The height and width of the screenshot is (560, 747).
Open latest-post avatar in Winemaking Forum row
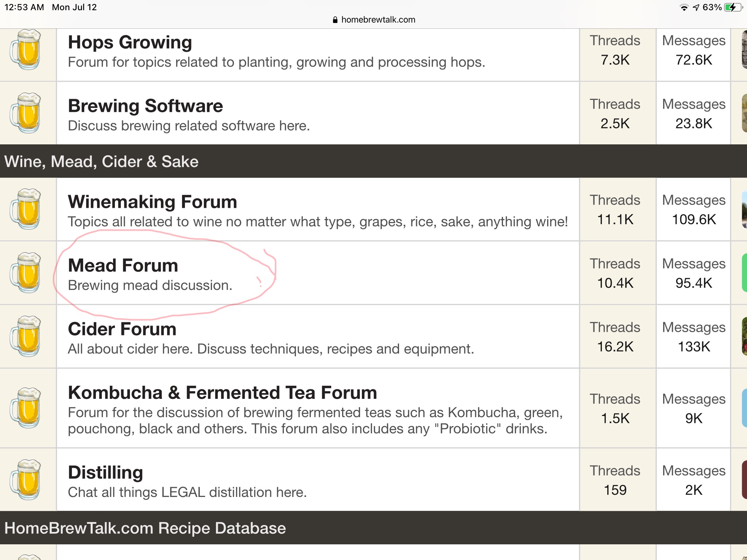point(744,209)
